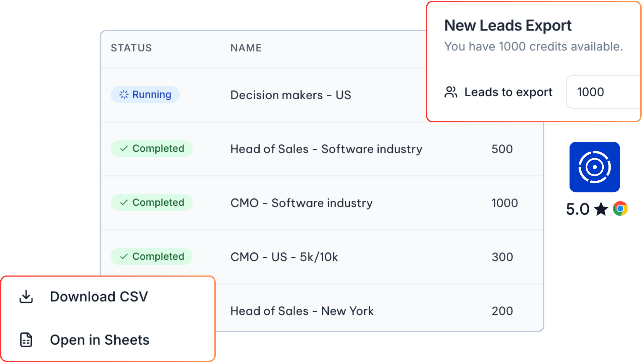The width and height of the screenshot is (644, 362).
Task: Select the spreadsheet icon next to Open in Sheets
Action: click(x=25, y=340)
